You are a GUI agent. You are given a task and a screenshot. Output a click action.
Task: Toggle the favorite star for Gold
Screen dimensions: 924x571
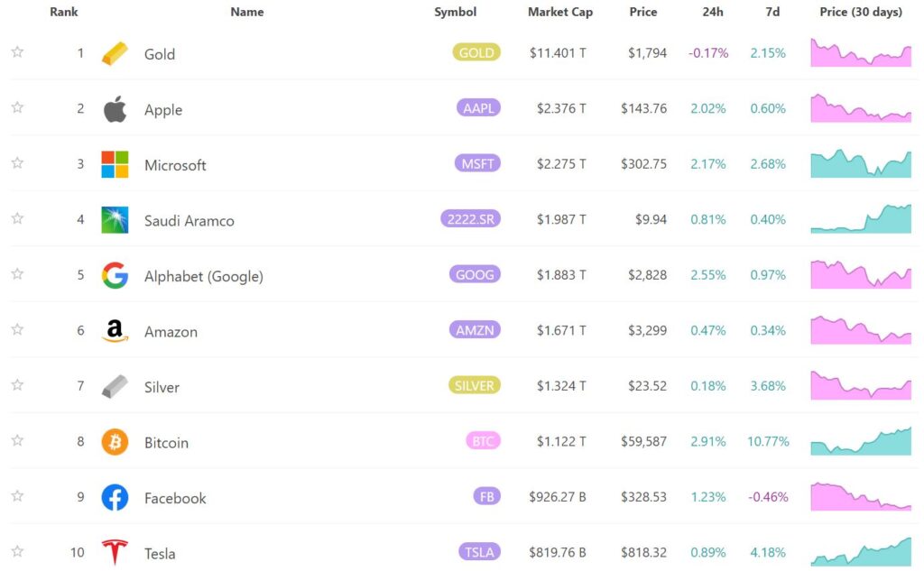[x=17, y=52]
